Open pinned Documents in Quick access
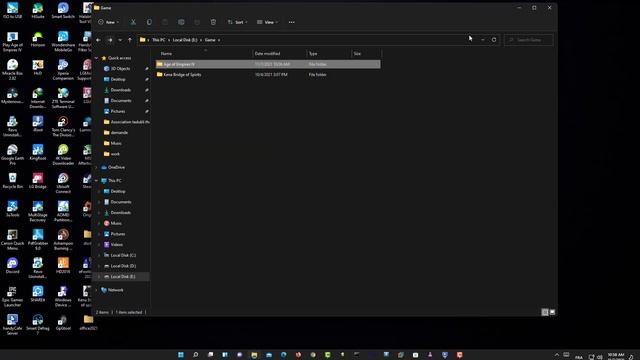Screen dimensions: 640x360 pyautogui.click(x=121, y=100)
